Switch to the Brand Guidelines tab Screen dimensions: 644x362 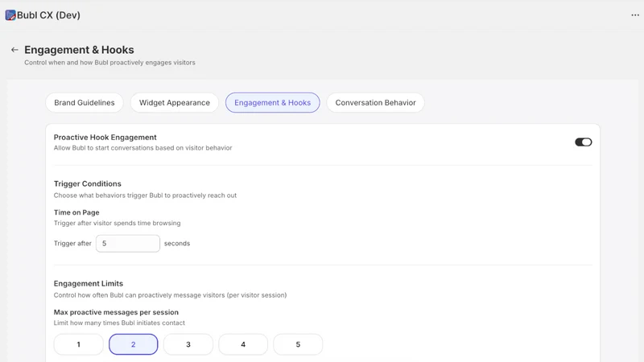(x=85, y=103)
